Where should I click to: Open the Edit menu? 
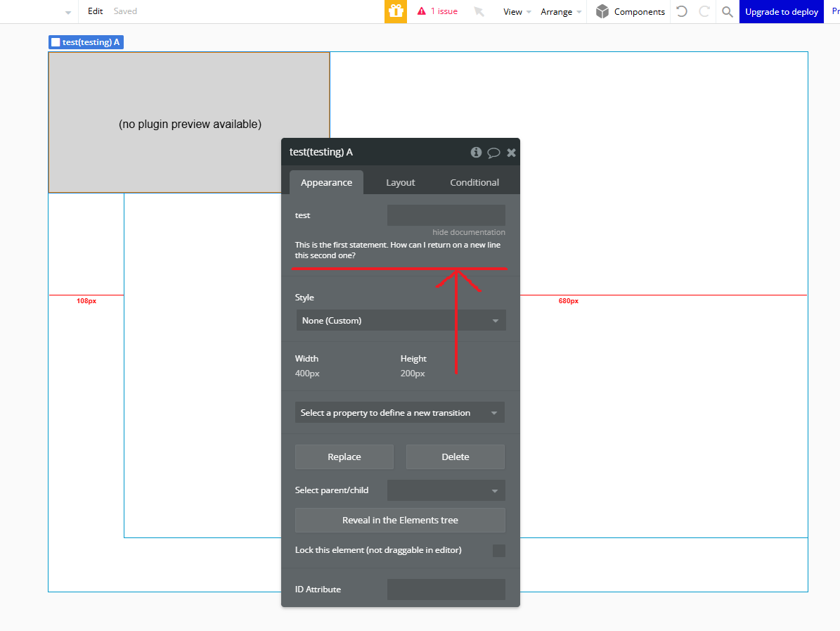[96, 11]
